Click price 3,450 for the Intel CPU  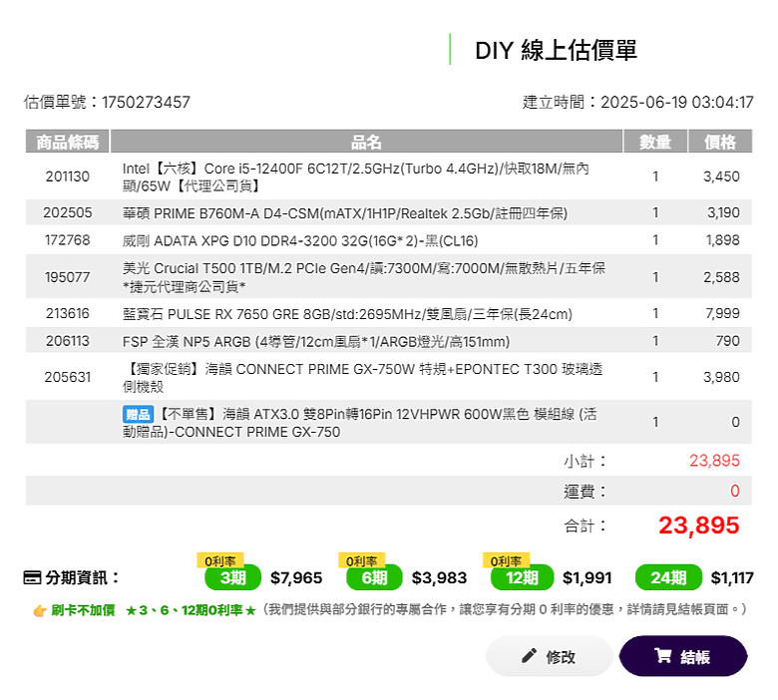tap(721, 176)
